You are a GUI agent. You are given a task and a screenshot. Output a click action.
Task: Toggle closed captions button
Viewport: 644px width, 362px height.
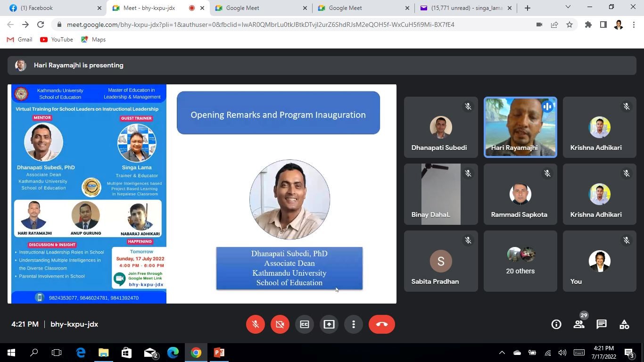(x=304, y=324)
